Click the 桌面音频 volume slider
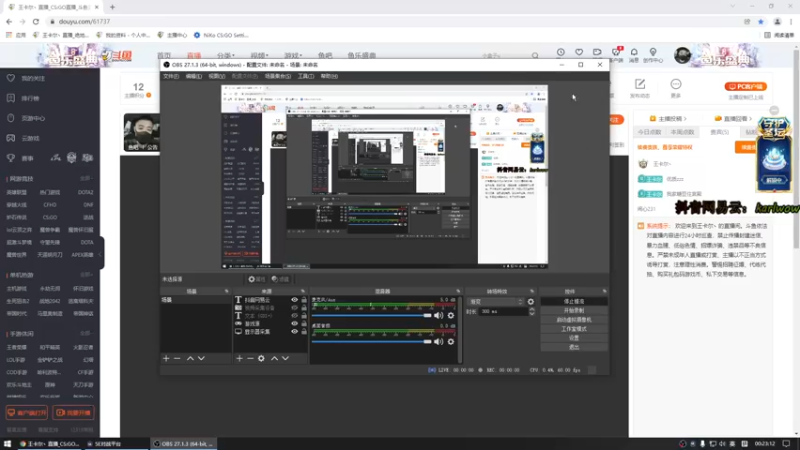Viewport: 800px width, 450px height. click(372, 341)
